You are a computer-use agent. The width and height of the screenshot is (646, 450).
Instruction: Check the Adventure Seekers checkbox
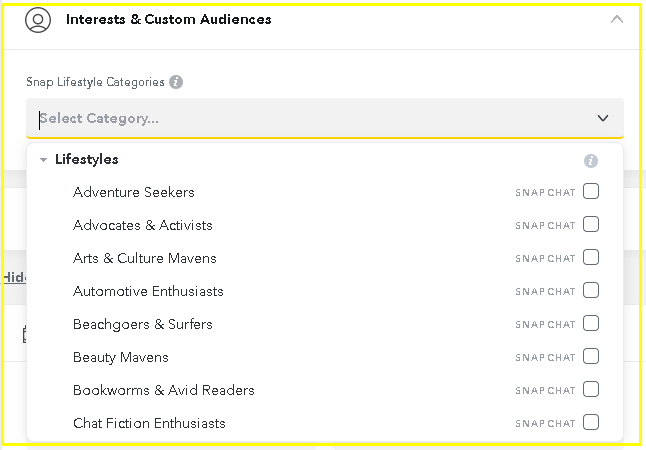591,192
